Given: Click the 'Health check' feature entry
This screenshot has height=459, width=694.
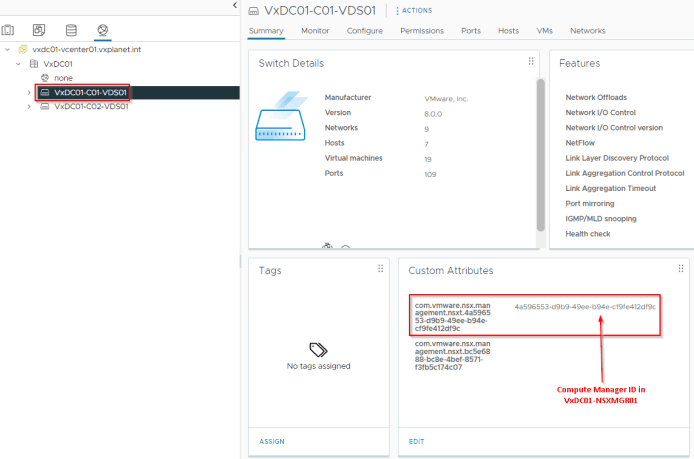Looking at the screenshot, I should (x=588, y=234).
